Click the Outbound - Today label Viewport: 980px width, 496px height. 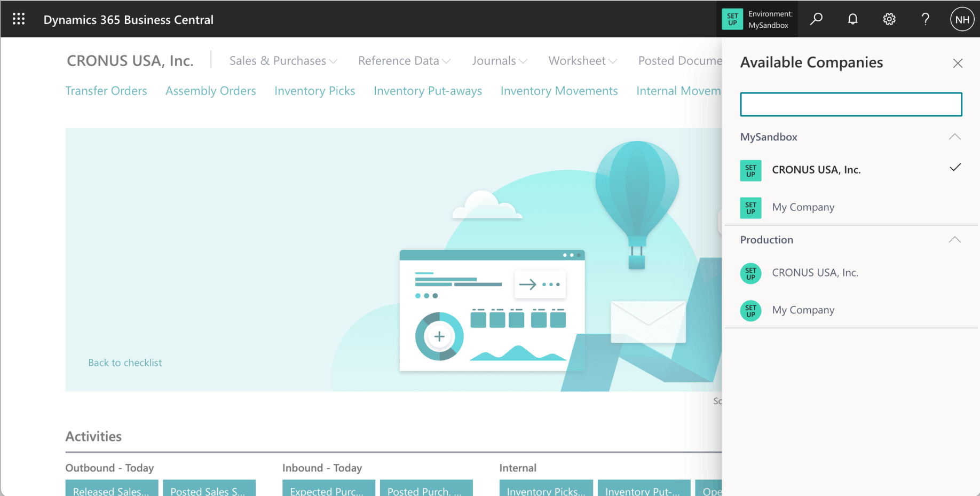coord(109,468)
